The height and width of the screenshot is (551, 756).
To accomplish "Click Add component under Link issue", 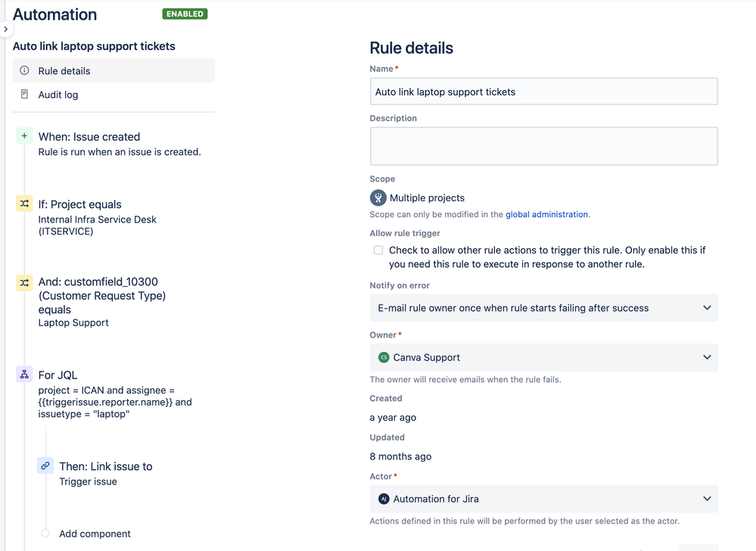I will click(x=95, y=534).
